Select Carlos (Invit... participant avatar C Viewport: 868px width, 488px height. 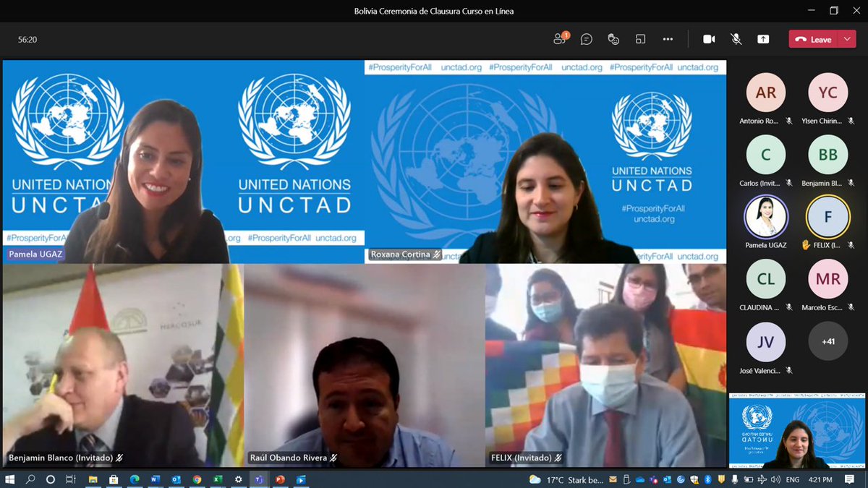tap(766, 155)
